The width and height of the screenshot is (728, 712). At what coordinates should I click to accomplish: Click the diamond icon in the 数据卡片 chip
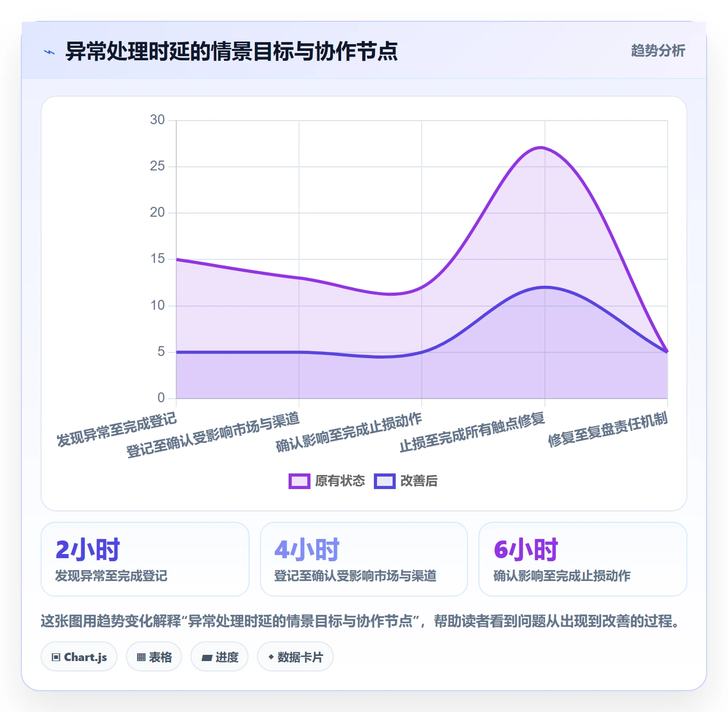coord(271,657)
